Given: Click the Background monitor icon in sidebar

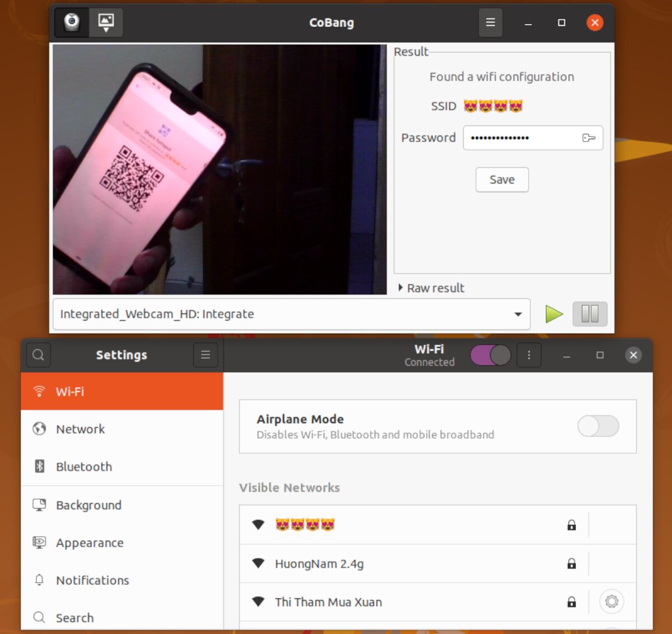Looking at the screenshot, I should pyautogui.click(x=39, y=505).
